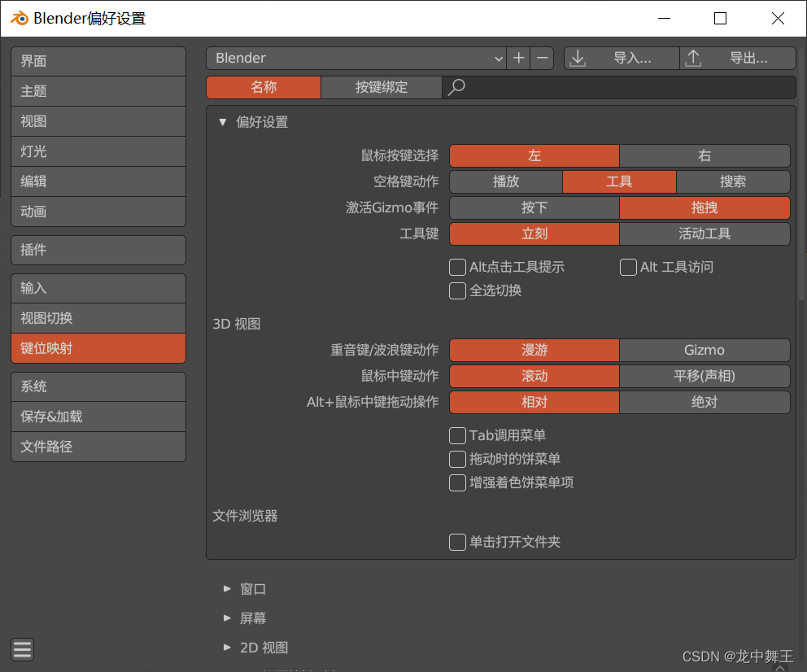Screen dimensions: 807x672
Task: Enable 增强着色饼菜单项 checkbox
Action: click(457, 482)
